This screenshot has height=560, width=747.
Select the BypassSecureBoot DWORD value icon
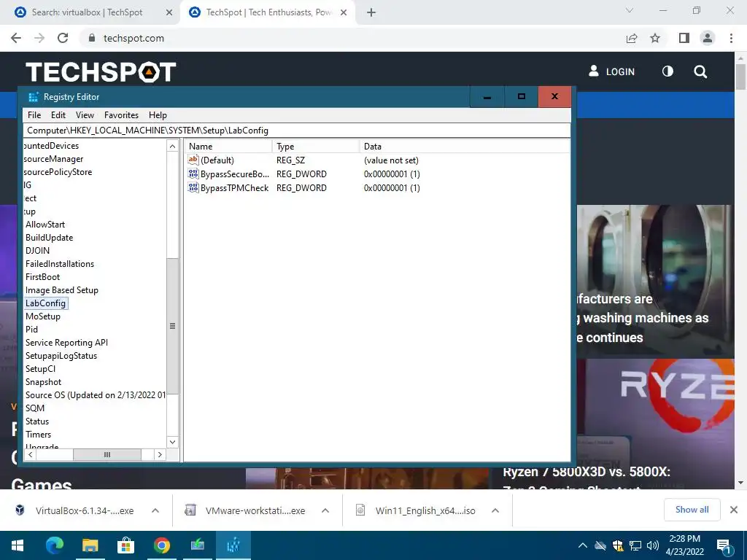(193, 174)
